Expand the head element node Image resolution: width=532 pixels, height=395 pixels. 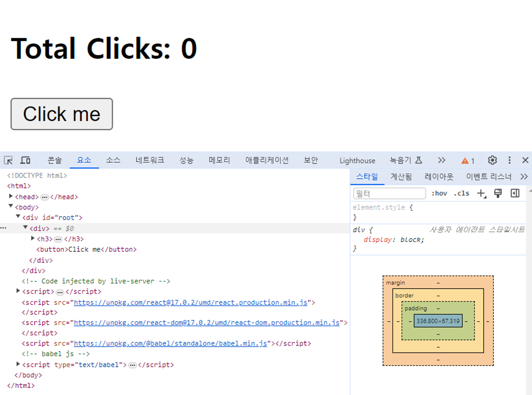pyautogui.click(x=11, y=196)
